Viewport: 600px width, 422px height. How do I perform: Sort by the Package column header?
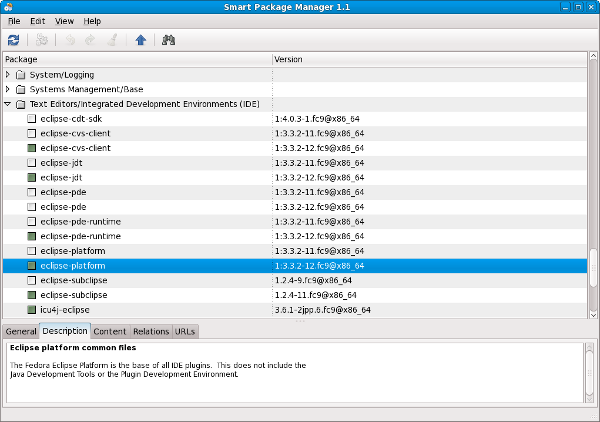pyautogui.click(x=137, y=59)
